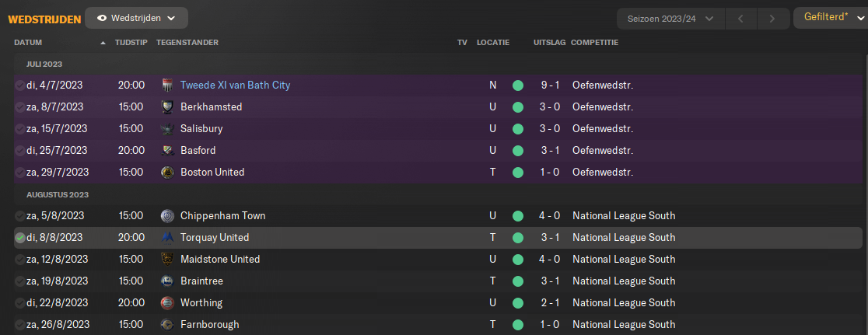Toggle the checkmark on the Torquay United match
The width and height of the screenshot is (868, 335).
pyautogui.click(x=20, y=238)
